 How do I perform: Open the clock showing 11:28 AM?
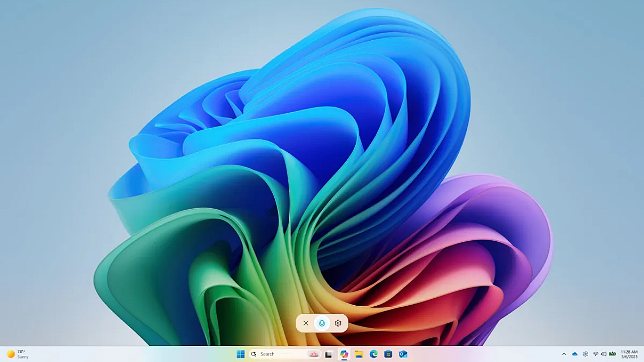tap(629, 354)
